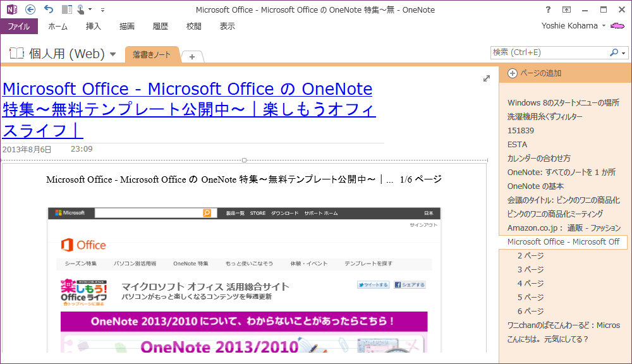The image size is (632, 364).
Task: Open page 会議のタイトル: ピンクのワニの商品化
Action: pos(563,200)
